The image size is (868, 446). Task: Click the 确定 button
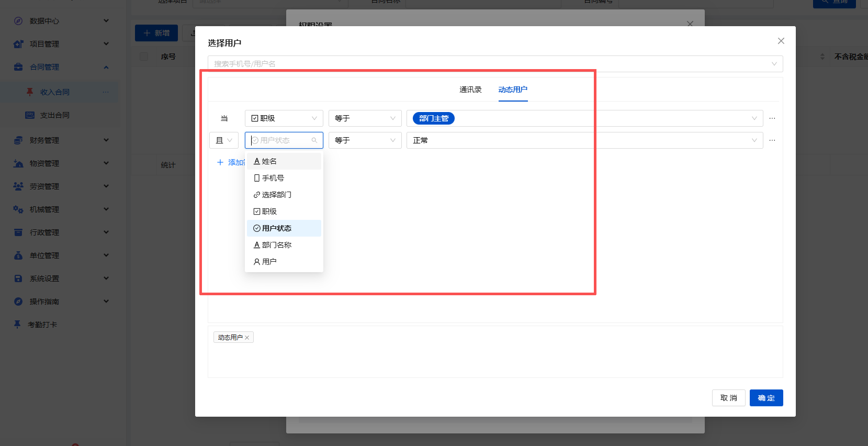click(x=766, y=398)
